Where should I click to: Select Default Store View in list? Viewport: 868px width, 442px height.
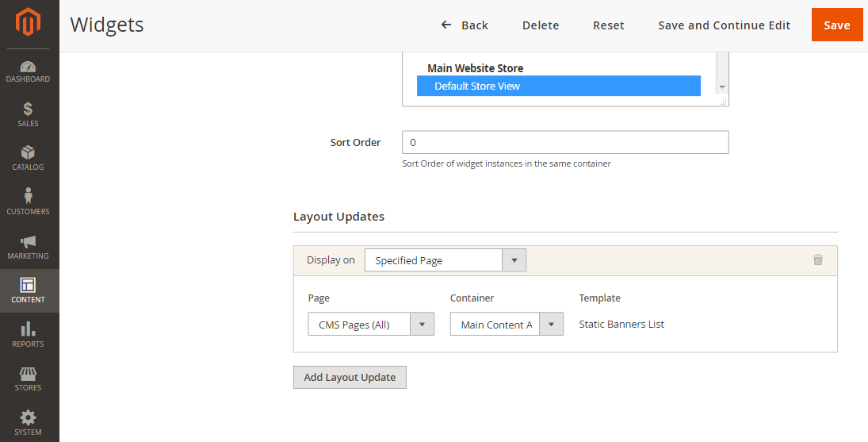coord(558,86)
